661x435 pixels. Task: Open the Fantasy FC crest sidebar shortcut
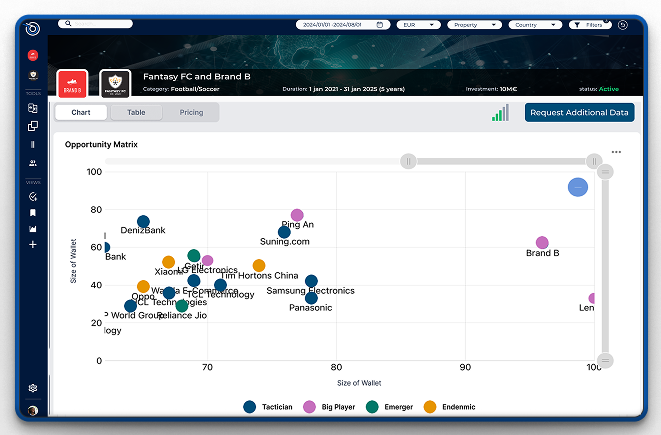click(x=33, y=75)
